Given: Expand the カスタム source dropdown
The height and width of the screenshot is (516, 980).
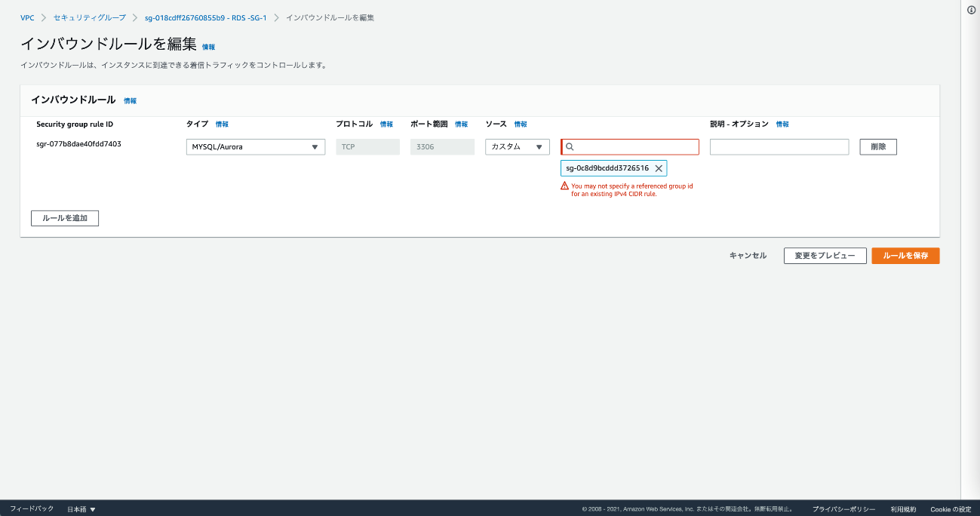Looking at the screenshot, I should (517, 147).
